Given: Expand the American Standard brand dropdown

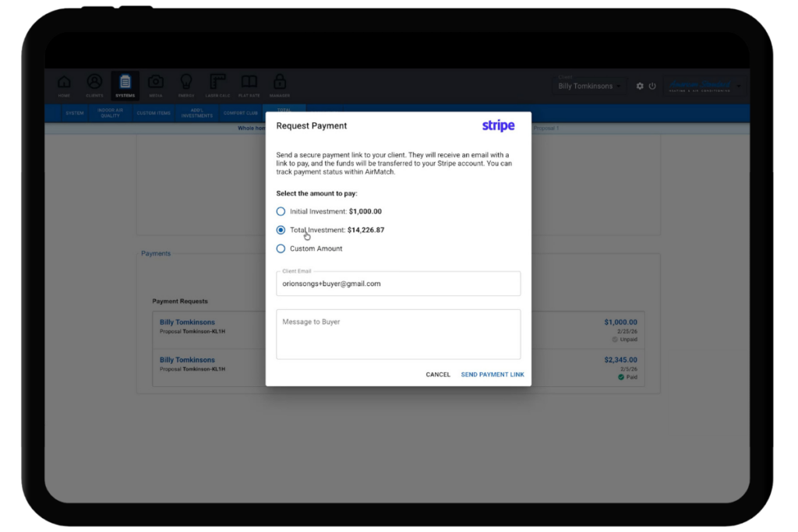Looking at the screenshot, I should tap(738, 86).
